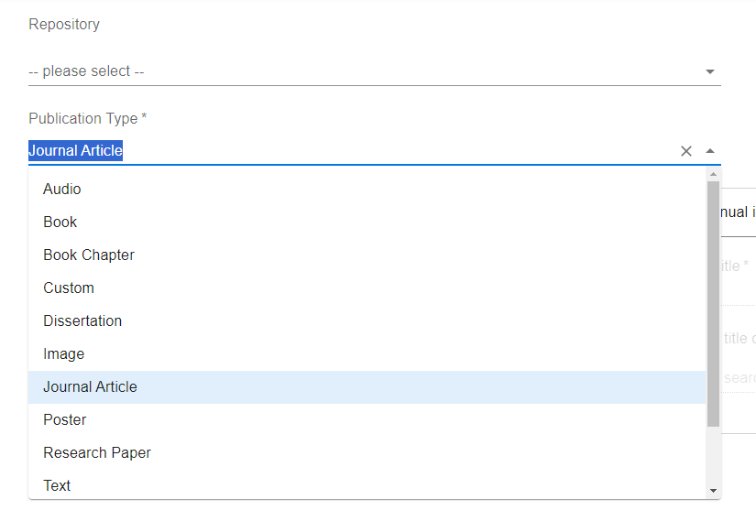Clear the Publication Type selection with X
This screenshot has width=756, height=532.
click(x=685, y=151)
